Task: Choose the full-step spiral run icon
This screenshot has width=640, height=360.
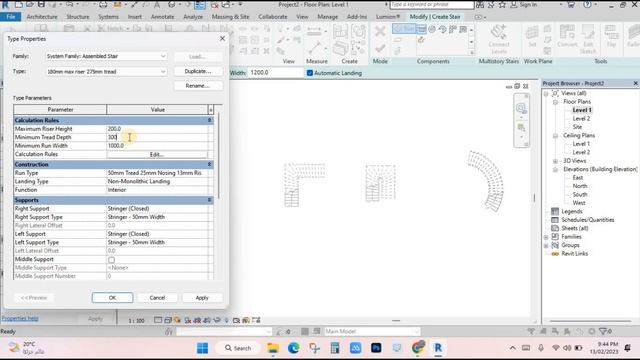Action: click(x=432, y=29)
